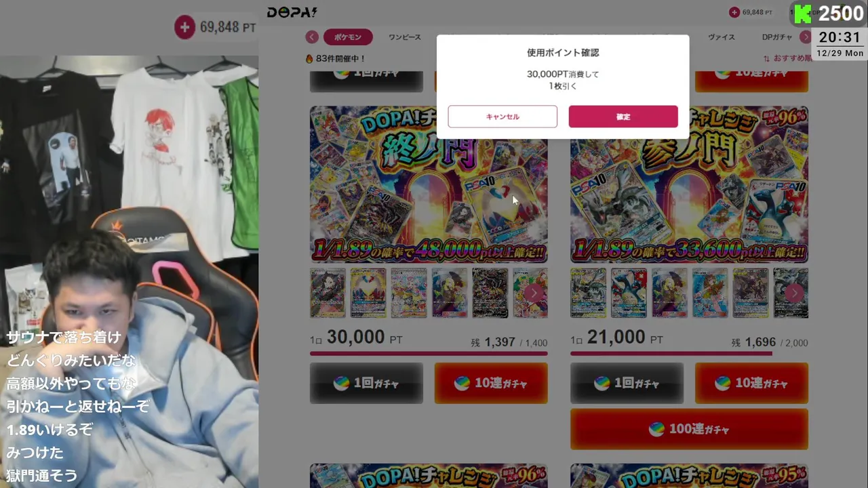This screenshot has height=488, width=868.
Task: Click the remaining-stock bar of the 30,000 PT gacha
Action: point(429,353)
